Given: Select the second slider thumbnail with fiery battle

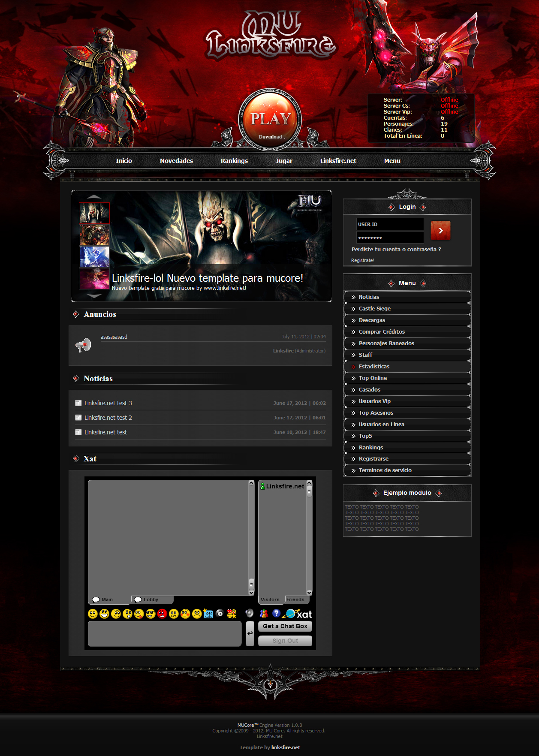Looking at the screenshot, I should pyautogui.click(x=94, y=235).
